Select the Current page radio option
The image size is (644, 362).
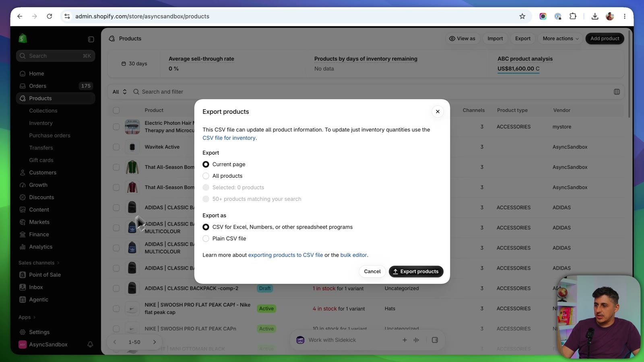pyautogui.click(x=206, y=165)
